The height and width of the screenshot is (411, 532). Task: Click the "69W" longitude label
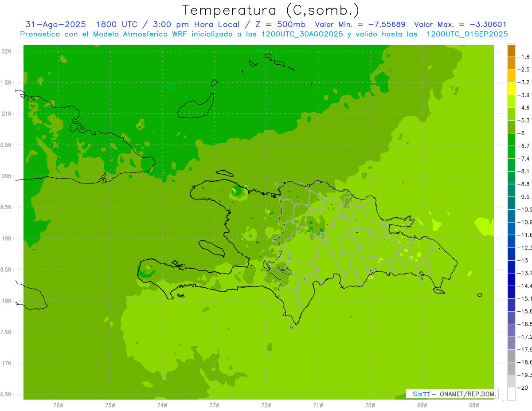tap(422, 405)
